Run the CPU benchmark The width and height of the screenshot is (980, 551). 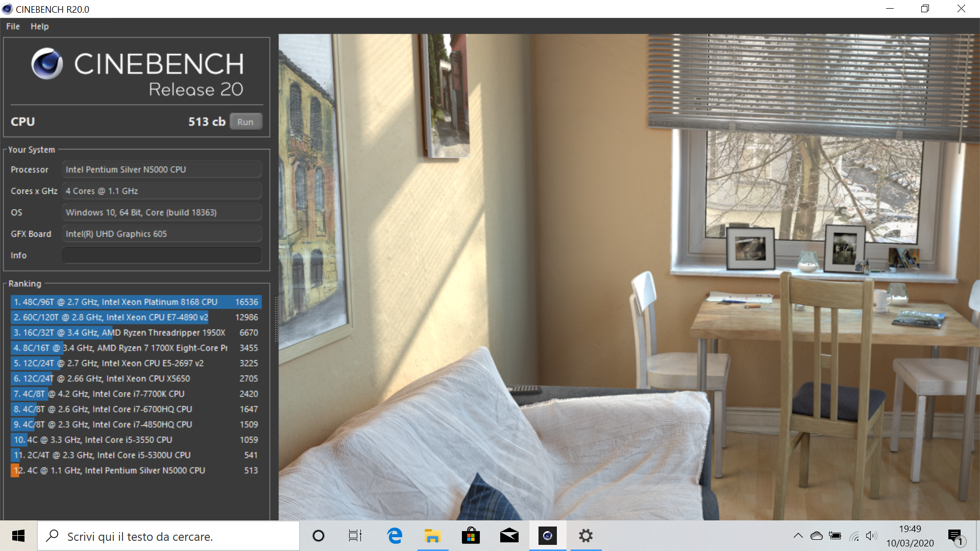pos(246,122)
